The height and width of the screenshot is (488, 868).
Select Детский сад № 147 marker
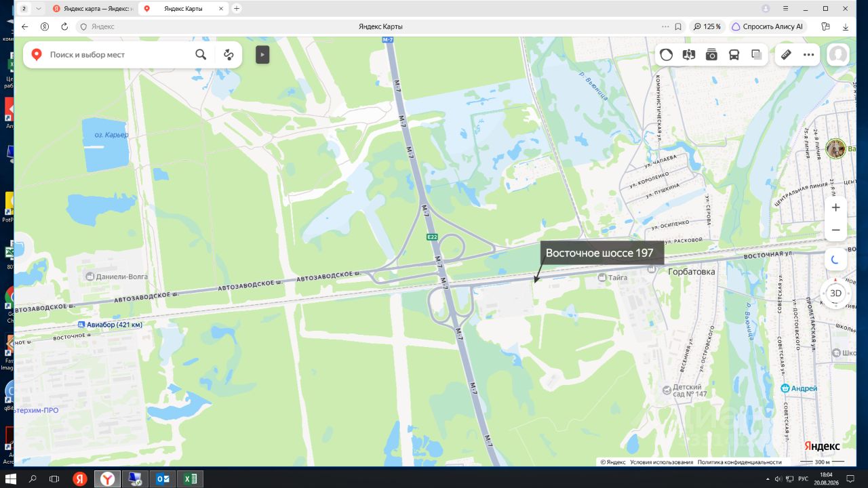point(686,390)
